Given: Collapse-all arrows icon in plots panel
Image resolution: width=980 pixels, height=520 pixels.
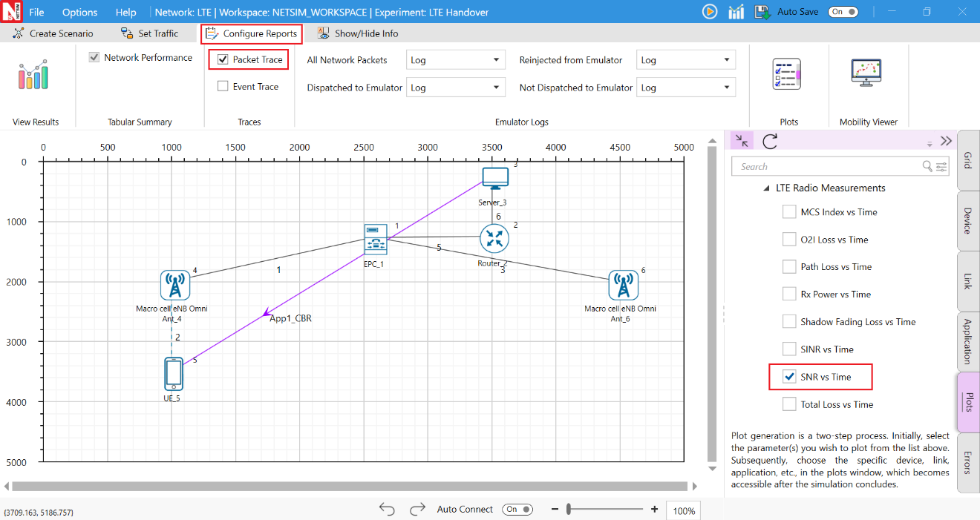Looking at the screenshot, I should [x=742, y=140].
